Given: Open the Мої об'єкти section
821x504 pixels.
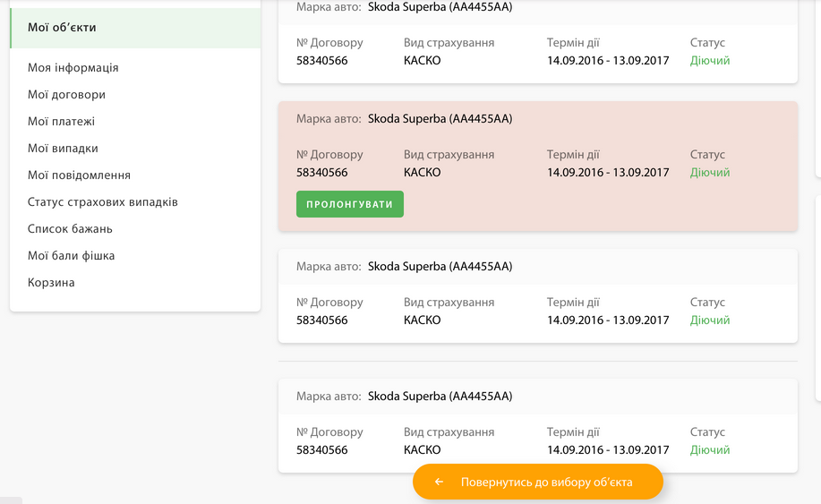Looking at the screenshot, I should 62,28.
